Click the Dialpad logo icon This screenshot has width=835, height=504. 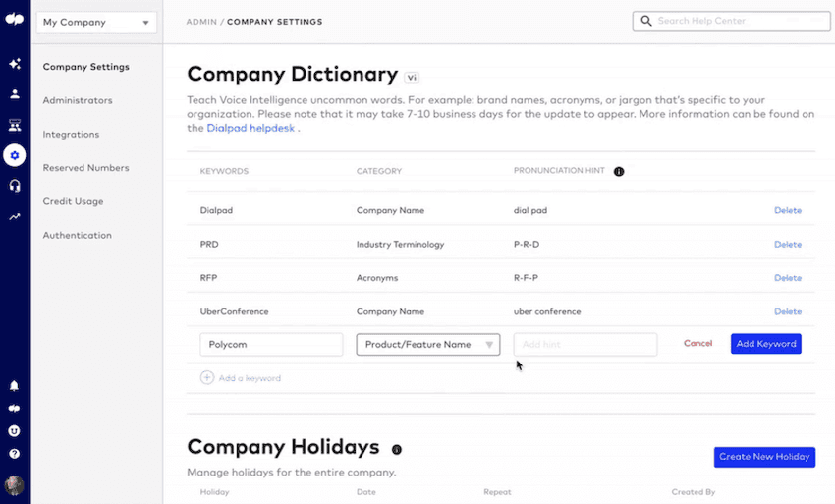[x=15, y=21]
